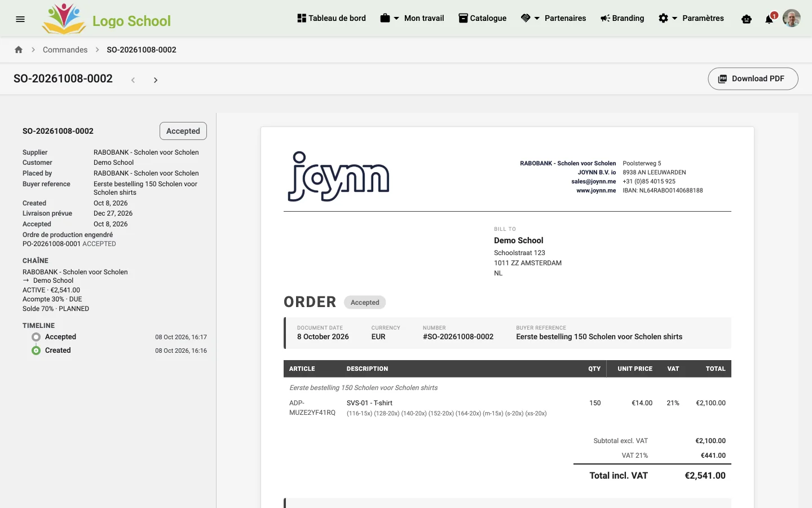
Task: Open production order PO-20261008-0001
Action: pyautogui.click(x=51, y=244)
